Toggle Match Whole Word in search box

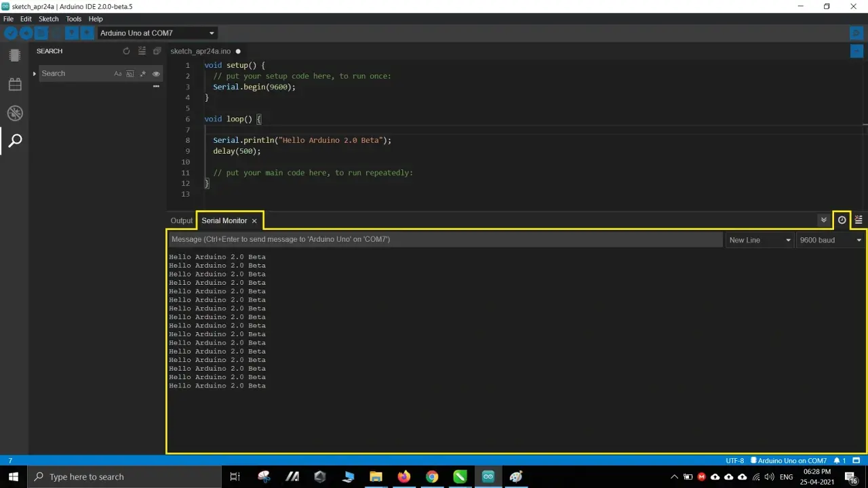pyautogui.click(x=130, y=73)
